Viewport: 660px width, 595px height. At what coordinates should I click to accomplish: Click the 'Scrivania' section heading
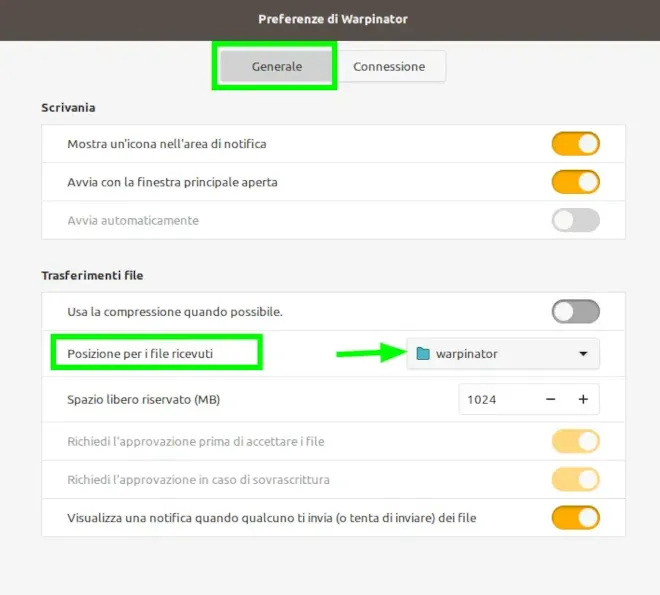pos(68,107)
